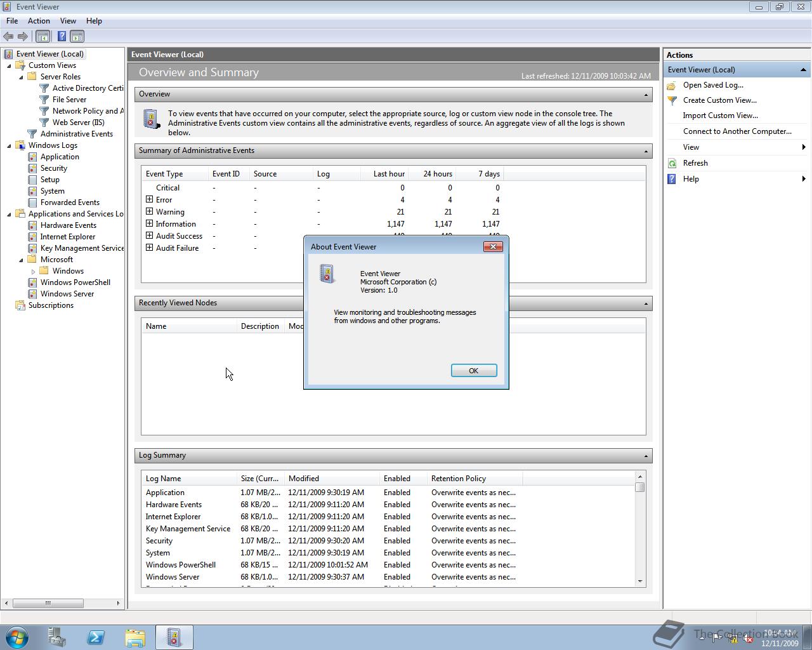Image resolution: width=812 pixels, height=650 pixels.
Task: Click the Windows Start orb
Action: click(x=17, y=637)
